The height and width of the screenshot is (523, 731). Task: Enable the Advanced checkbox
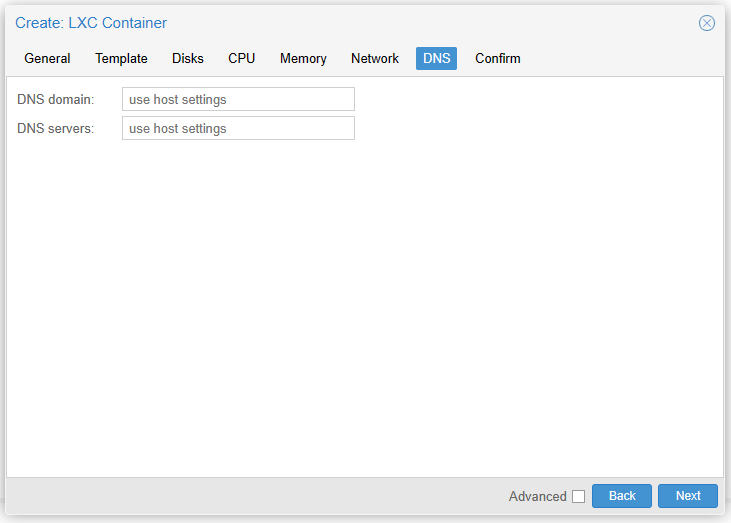(x=578, y=497)
